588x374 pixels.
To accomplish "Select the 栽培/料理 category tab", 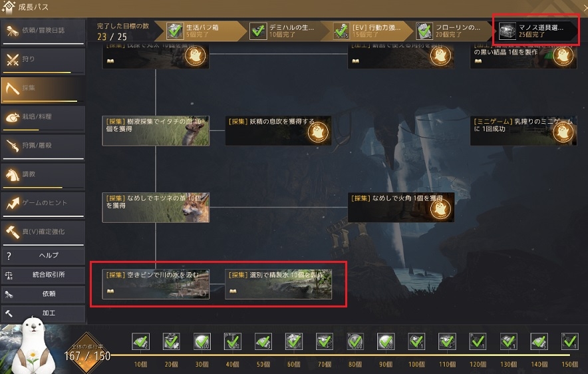I will click(43, 117).
